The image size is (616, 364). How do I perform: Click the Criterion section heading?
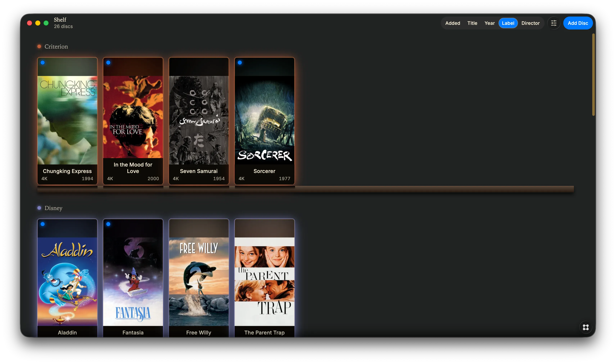pos(56,46)
